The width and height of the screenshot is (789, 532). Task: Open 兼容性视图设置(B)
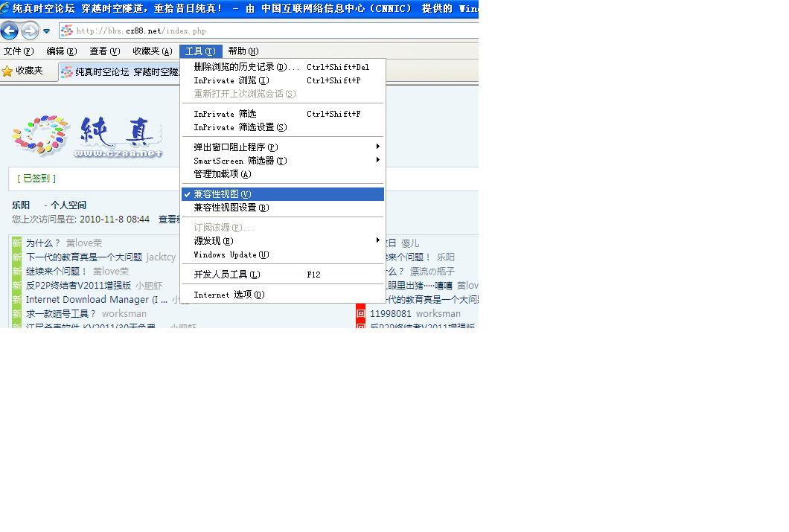pos(283,207)
